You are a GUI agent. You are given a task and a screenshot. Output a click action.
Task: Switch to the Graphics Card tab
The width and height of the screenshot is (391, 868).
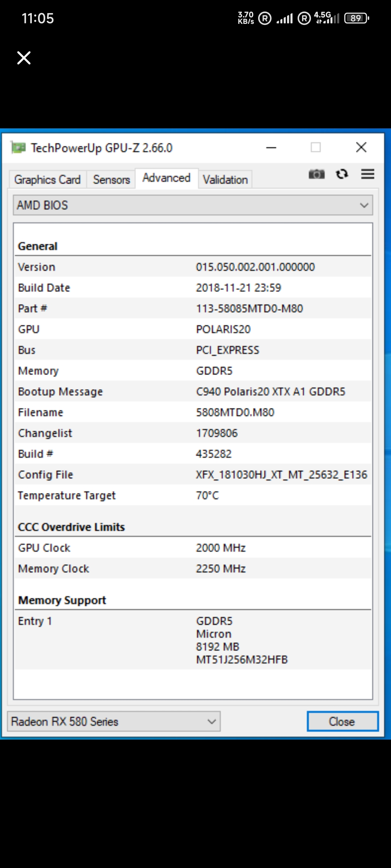click(x=47, y=180)
